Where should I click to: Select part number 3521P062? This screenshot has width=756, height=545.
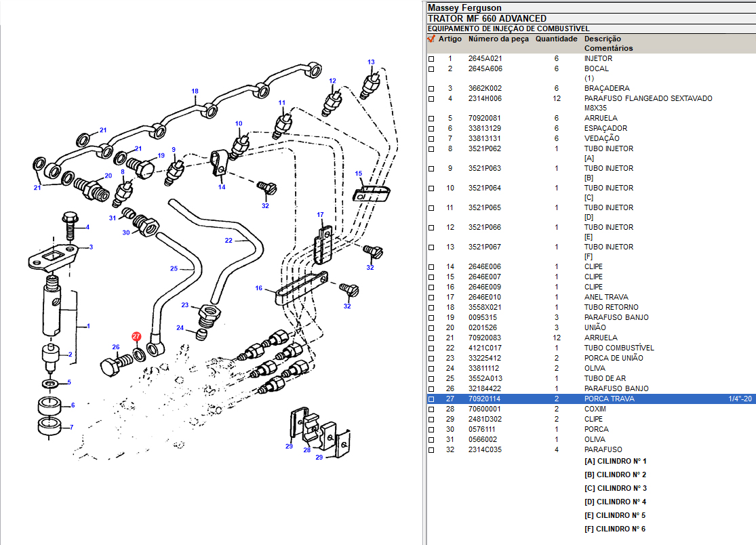click(x=485, y=149)
